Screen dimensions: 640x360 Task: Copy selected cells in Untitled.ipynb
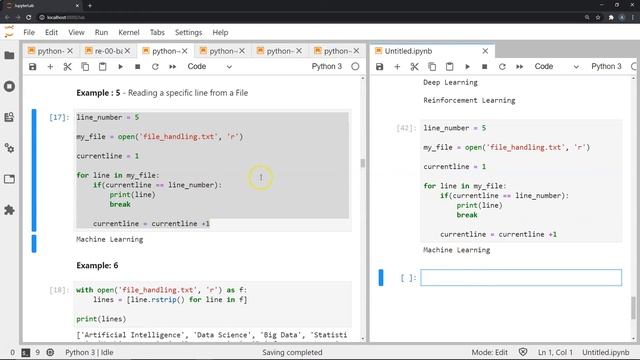pos(432,67)
